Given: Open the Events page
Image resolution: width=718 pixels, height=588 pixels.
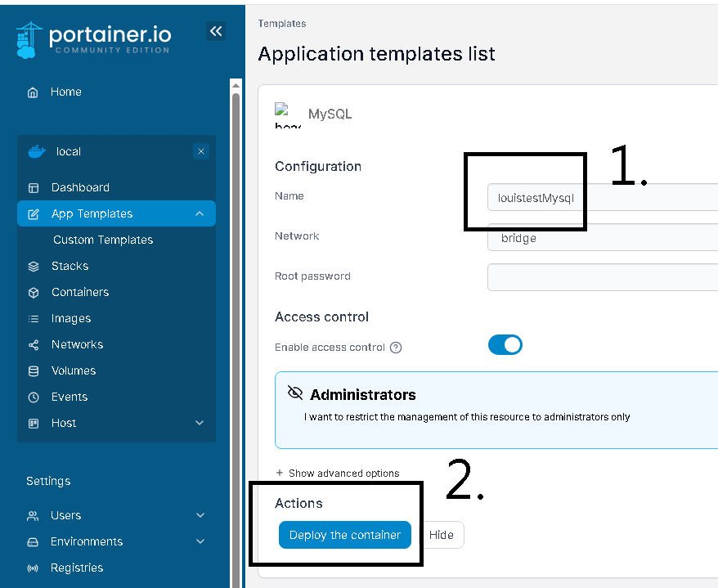Looking at the screenshot, I should pos(70,397).
